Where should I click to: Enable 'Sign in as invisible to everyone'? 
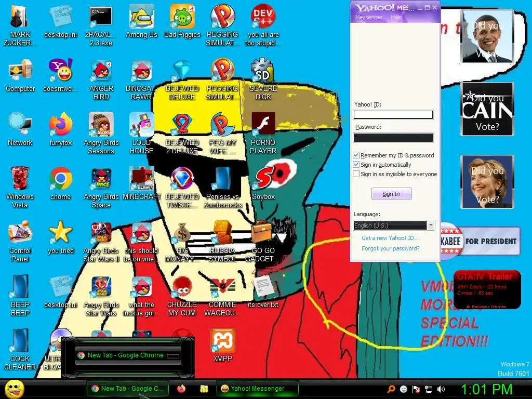point(356,174)
